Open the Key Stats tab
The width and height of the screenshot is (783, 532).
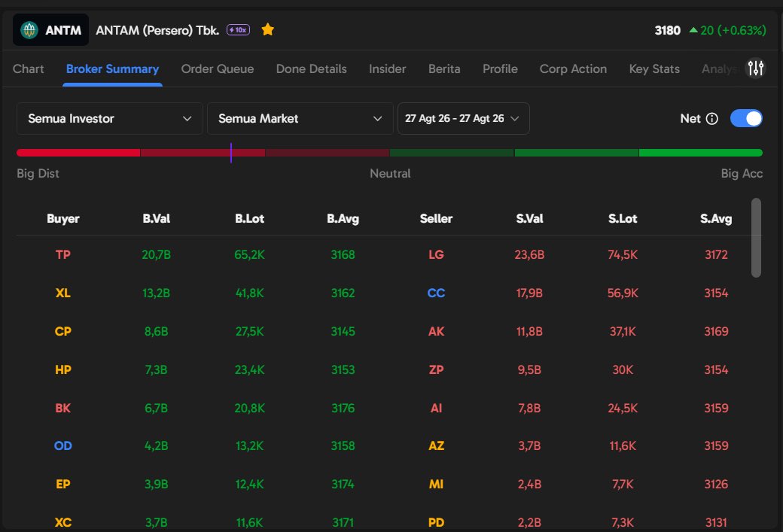pyautogui.click(x=654, y=69)
